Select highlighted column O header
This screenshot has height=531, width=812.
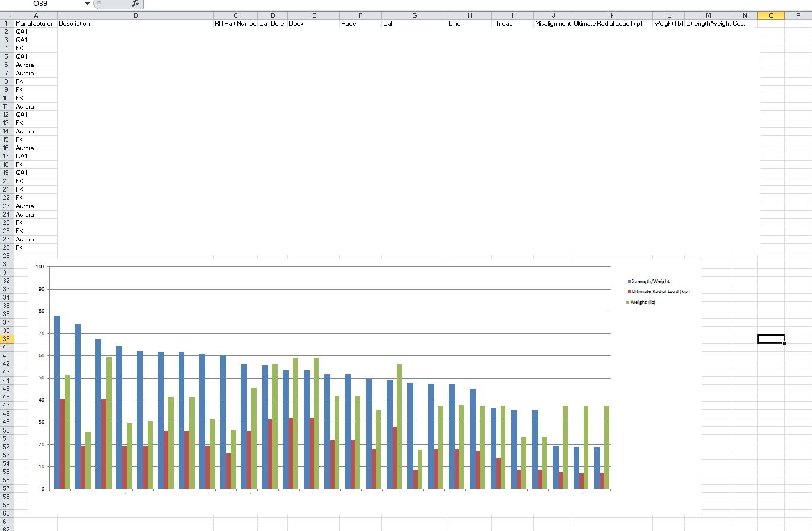[x=770, y=15]
